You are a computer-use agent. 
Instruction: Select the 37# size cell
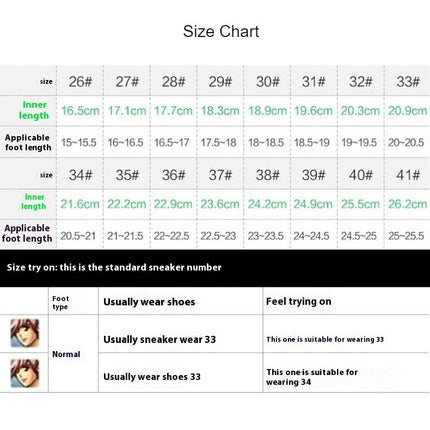(x=220, y=175)
